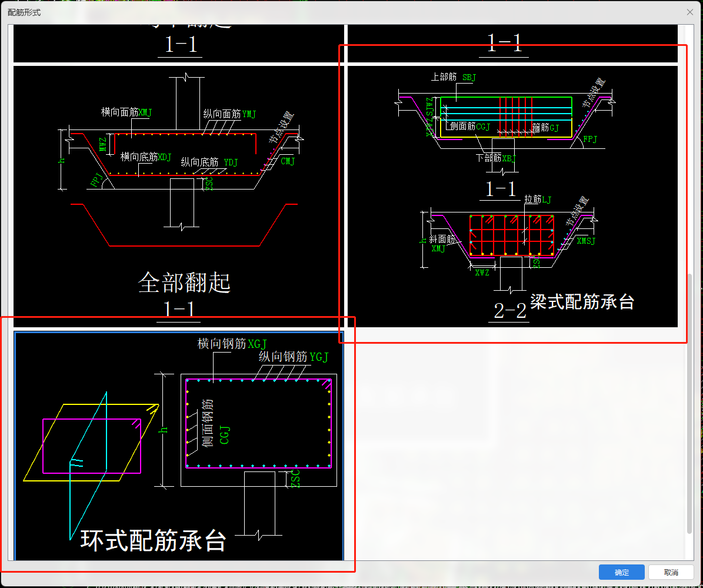This screenshot has width=703, height=588.
Task: Click the 斜面筋 XMJ label
Action: pyautogui.click(x=442, y=244)
